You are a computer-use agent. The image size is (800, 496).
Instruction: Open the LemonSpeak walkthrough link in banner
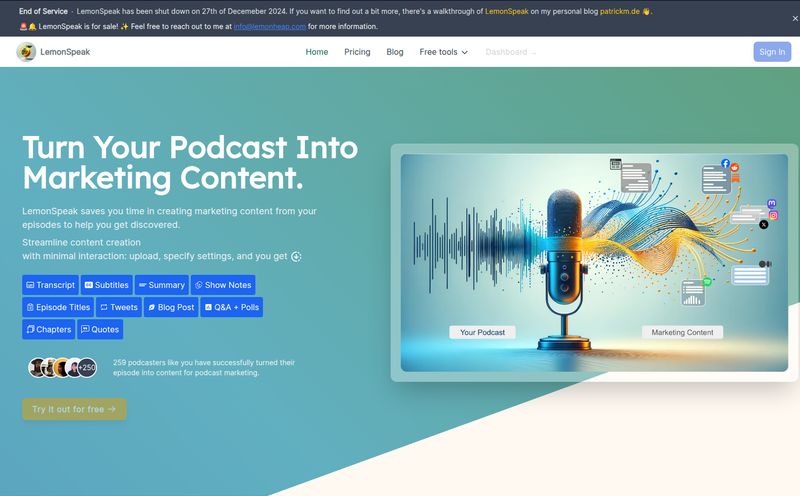click(507, 11)
